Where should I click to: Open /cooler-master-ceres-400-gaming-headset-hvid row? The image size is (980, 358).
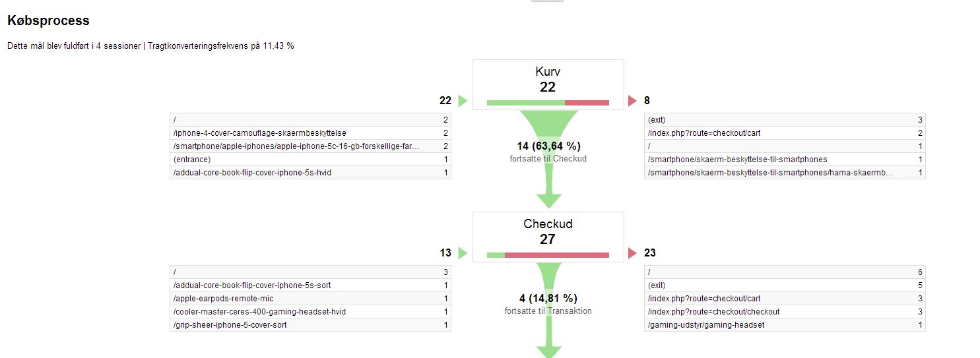(311, 312)
